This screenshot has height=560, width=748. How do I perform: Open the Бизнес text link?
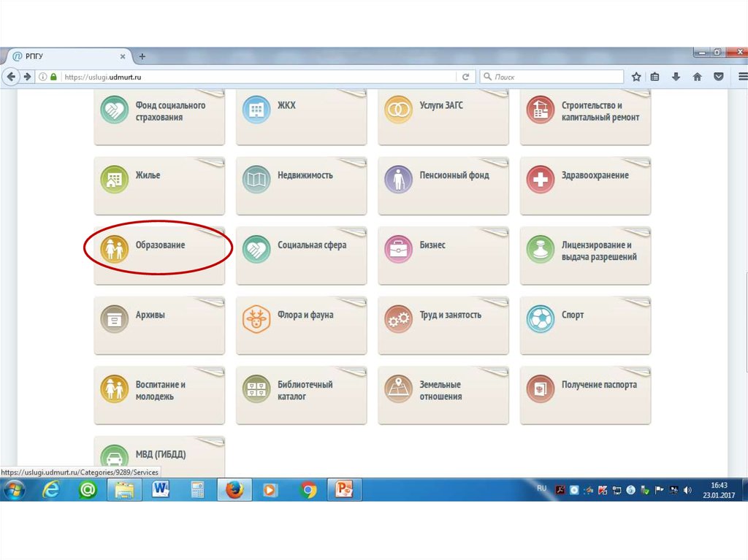pyautogui.click(x=432, y=245)
